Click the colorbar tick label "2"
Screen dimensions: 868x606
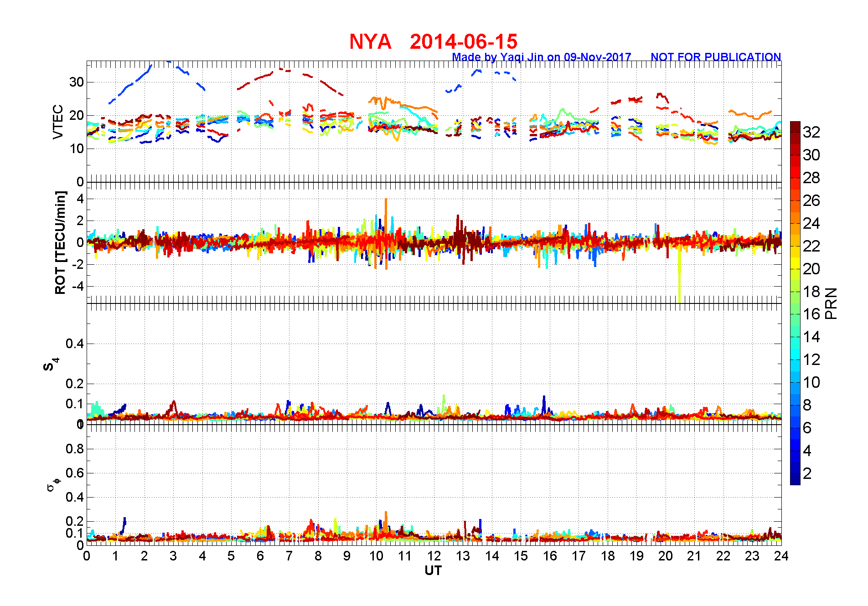click(807, 473)
